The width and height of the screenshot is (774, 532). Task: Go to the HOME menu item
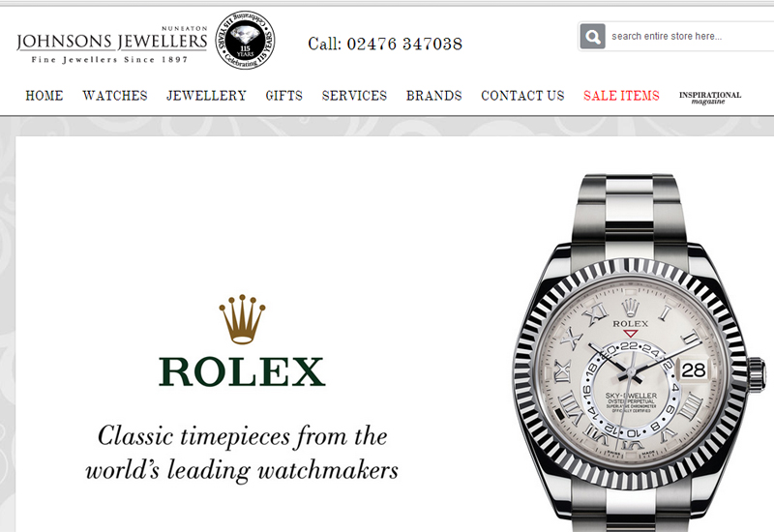coord(45,95)
